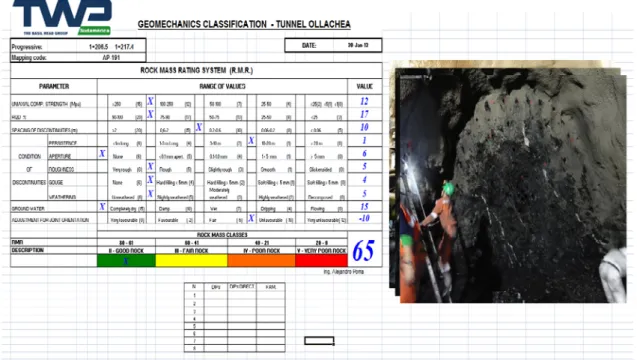Screen dimensions: 637x360
Task: Select the III - FAIR ROCK description cell
Action: 191,251
